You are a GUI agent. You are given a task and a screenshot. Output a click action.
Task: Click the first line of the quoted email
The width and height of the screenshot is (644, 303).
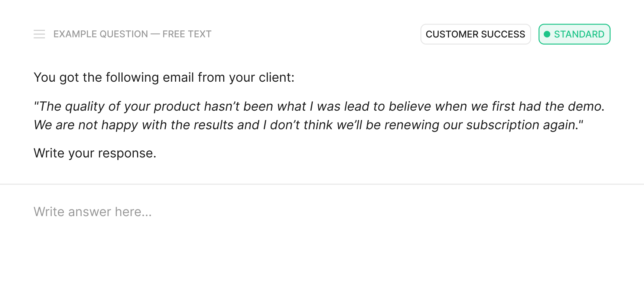pyautogui.click(x=319, y=106)
